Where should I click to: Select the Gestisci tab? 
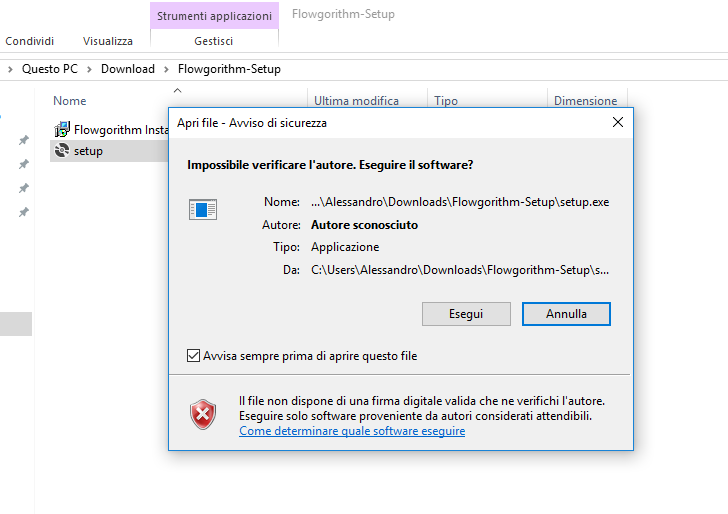pos(214,41)
